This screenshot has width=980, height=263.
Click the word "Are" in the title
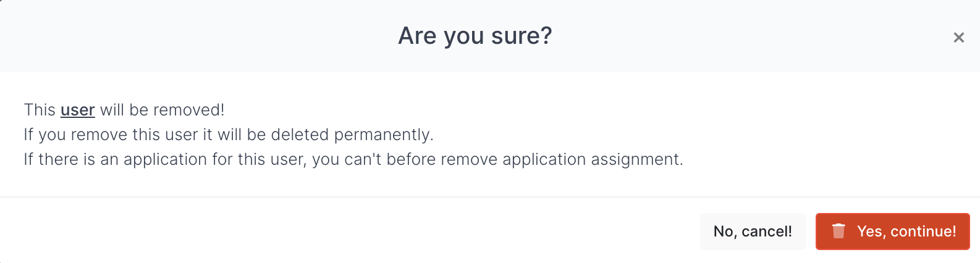click(417, 36)
